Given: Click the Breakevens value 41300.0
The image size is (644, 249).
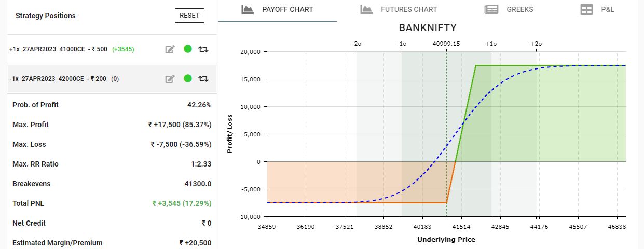Looking at the screenshot, I should [x=198, y=184].
